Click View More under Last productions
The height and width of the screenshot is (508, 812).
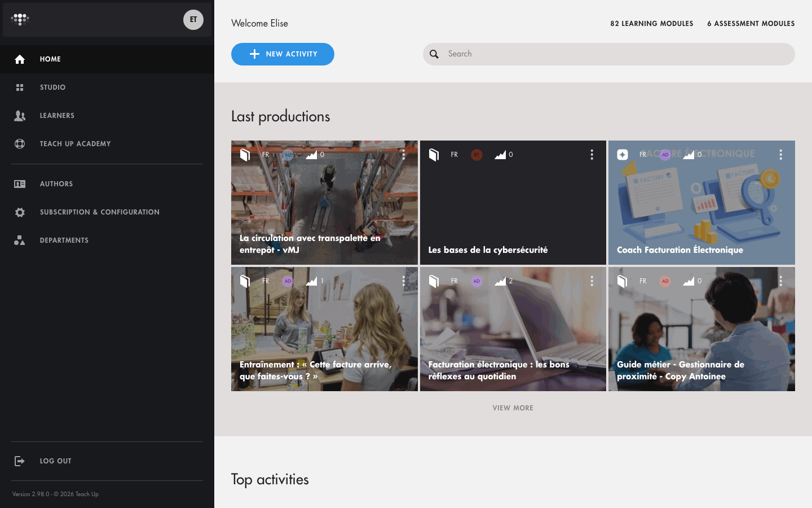point(513,408)
